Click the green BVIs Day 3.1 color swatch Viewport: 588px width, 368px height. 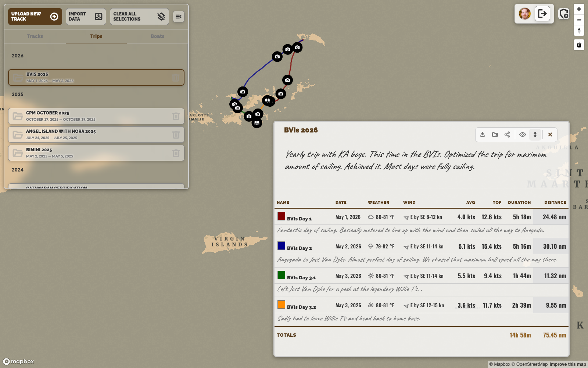coord(281,275)
